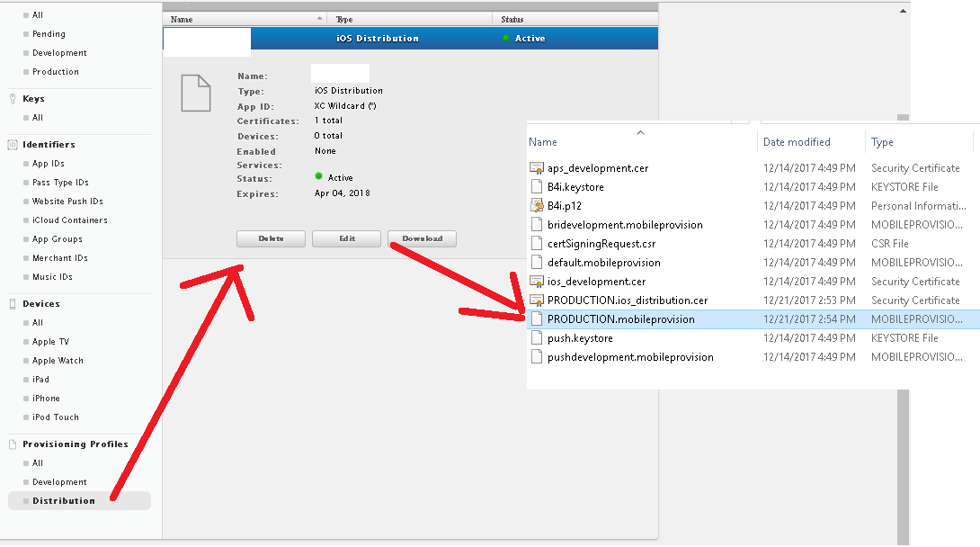Edit the distribution provisioning profile
This screenshot has height=547, width=980.
coord(346,238)
